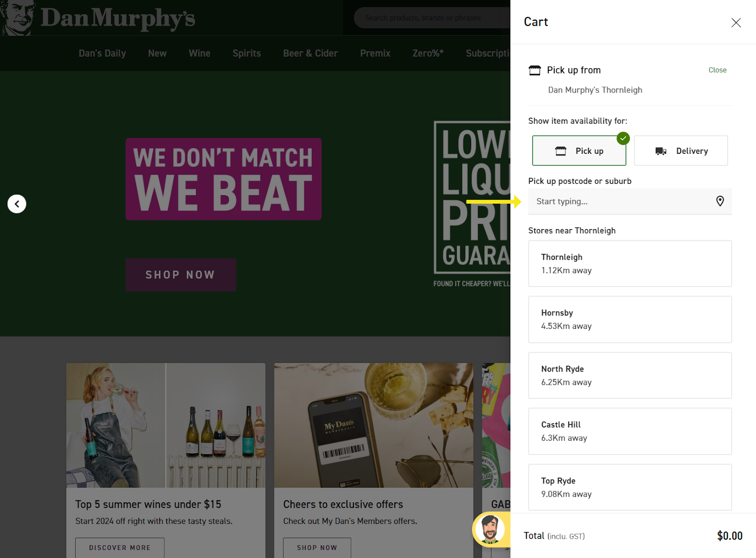Screen dimensions: 756x558
Task: Open the Wine menu
Action: 199,53
